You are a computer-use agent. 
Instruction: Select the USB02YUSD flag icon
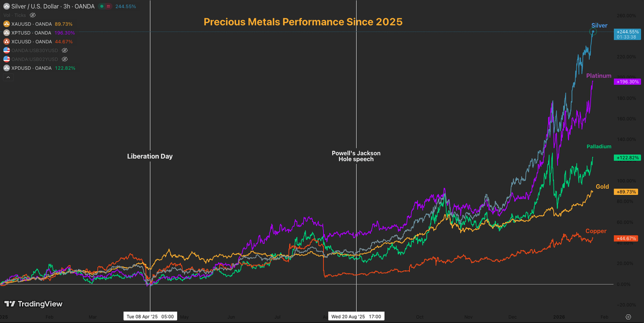pos(6,59)
